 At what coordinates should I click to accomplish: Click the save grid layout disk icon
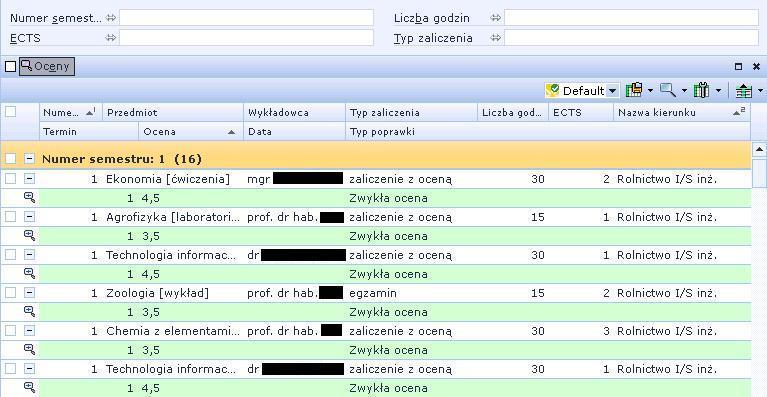coord(634,90)
